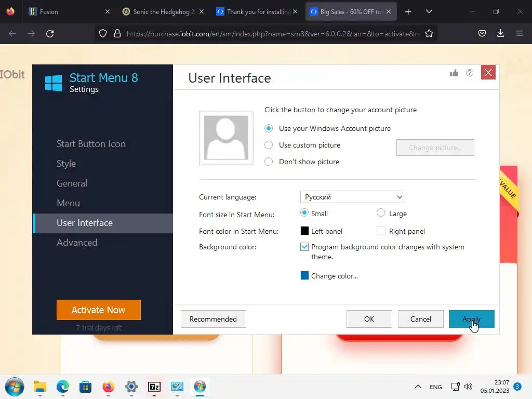The image size is (532, 399).
Task: Open File Explorer from taskbar
Action: [39, 387]
